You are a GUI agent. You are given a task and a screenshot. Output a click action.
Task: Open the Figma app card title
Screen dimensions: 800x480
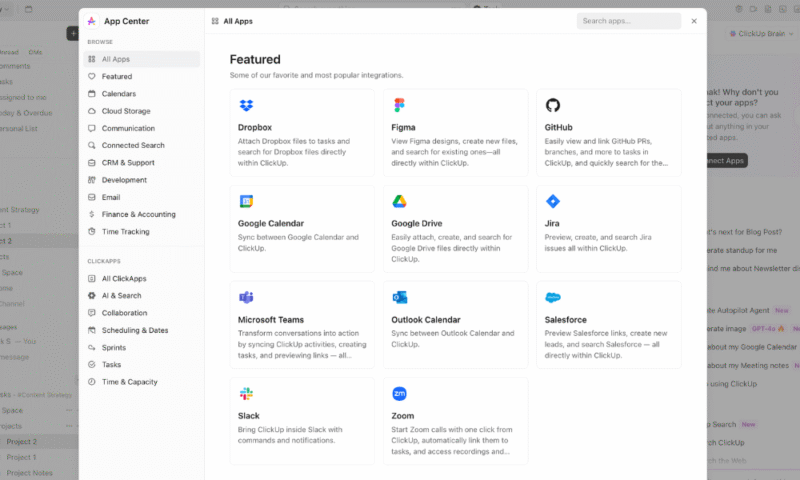[403, 128]
